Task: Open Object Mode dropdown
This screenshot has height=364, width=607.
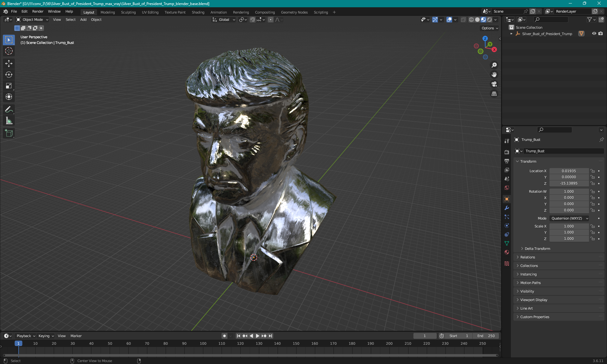Action: (32, 20)
